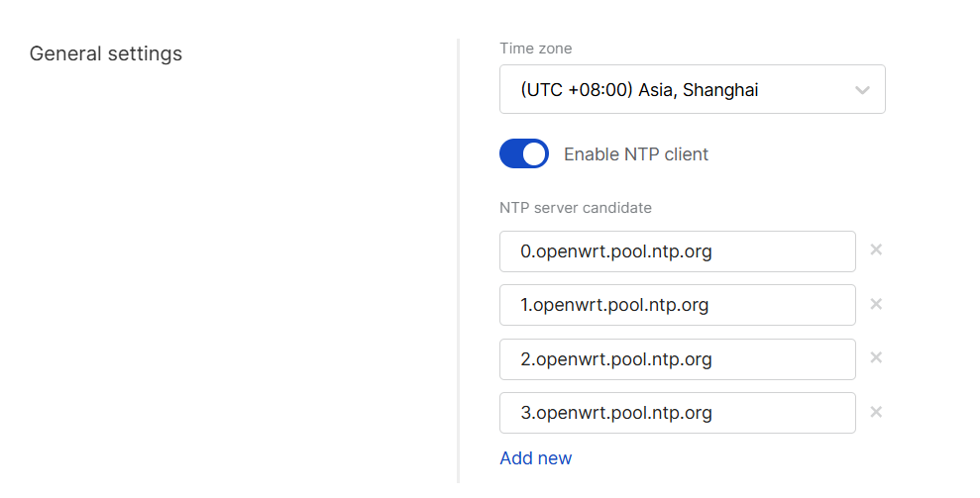The height and width of the screenshot is (498, 980).
Task: Click into the 1.openwrt.pool.ntp.org text box
Action: coord(677,305)
